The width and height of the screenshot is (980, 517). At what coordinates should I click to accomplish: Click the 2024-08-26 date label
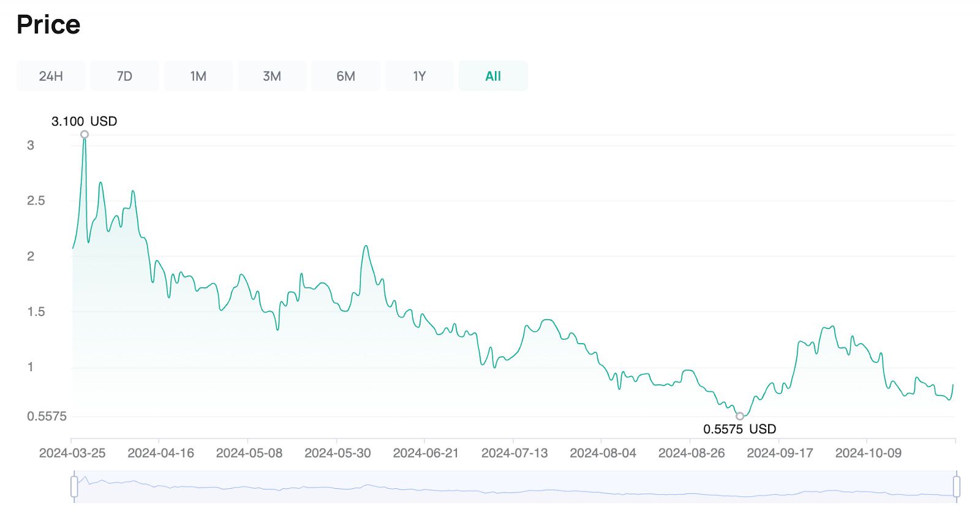tap(692, 453)
